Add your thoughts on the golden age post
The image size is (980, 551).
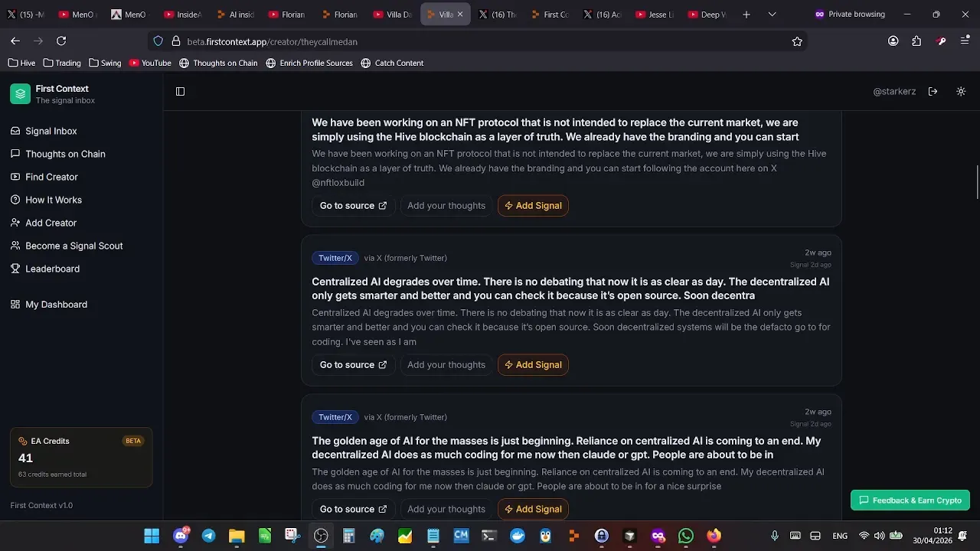(x=446, y=509)
